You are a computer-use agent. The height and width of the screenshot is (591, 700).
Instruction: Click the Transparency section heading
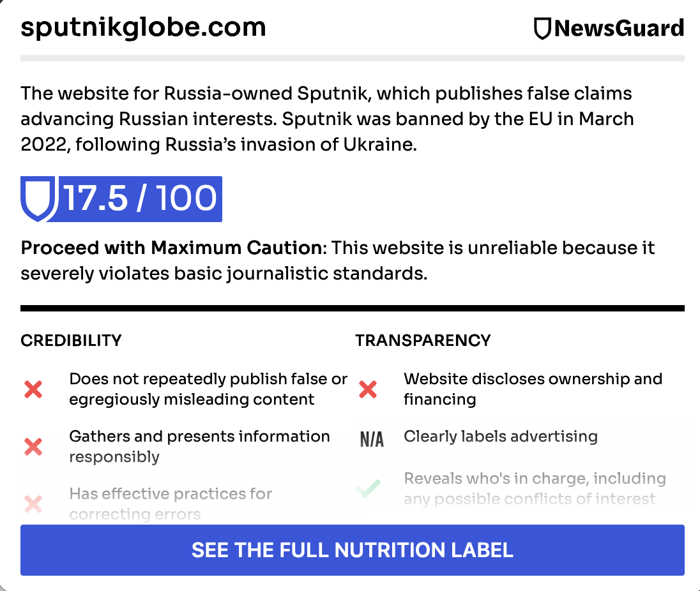tap(423, 340)
